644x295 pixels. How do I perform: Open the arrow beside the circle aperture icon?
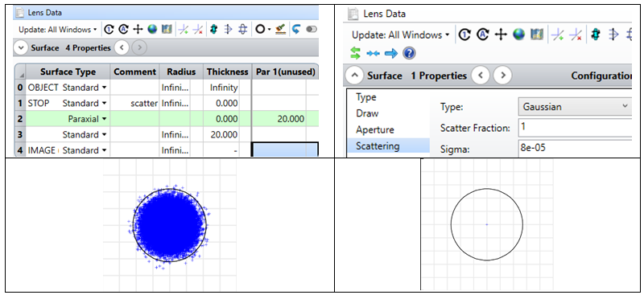coord(269,30)
